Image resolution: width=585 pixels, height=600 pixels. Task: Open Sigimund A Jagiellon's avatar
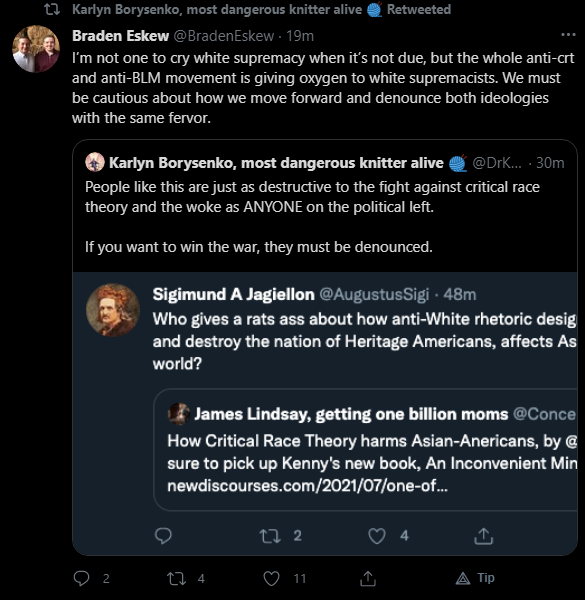click(113, 310)
